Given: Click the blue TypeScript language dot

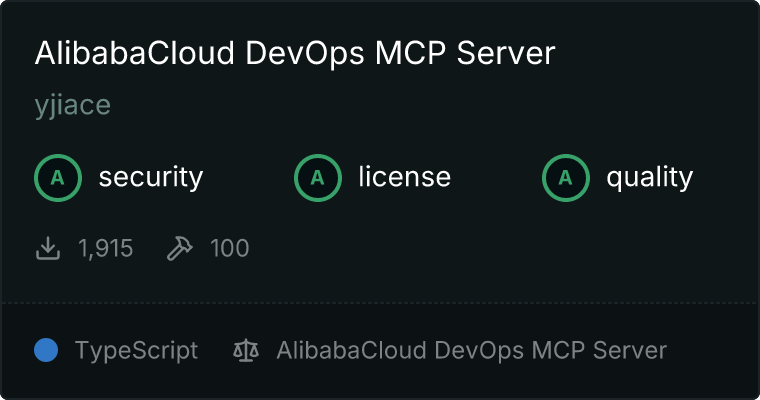Looking at the screenshot, I should coord(46,351).
